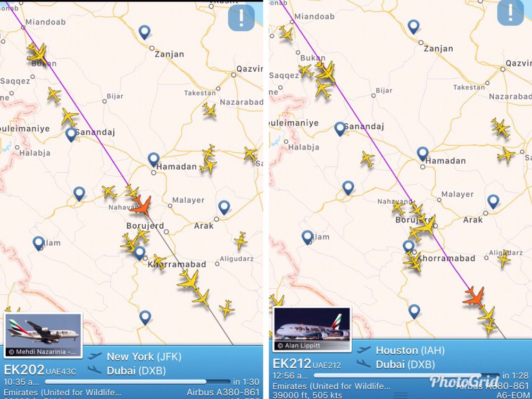Tap the alert exclamation icon on the left map

(x=241, y=18)
